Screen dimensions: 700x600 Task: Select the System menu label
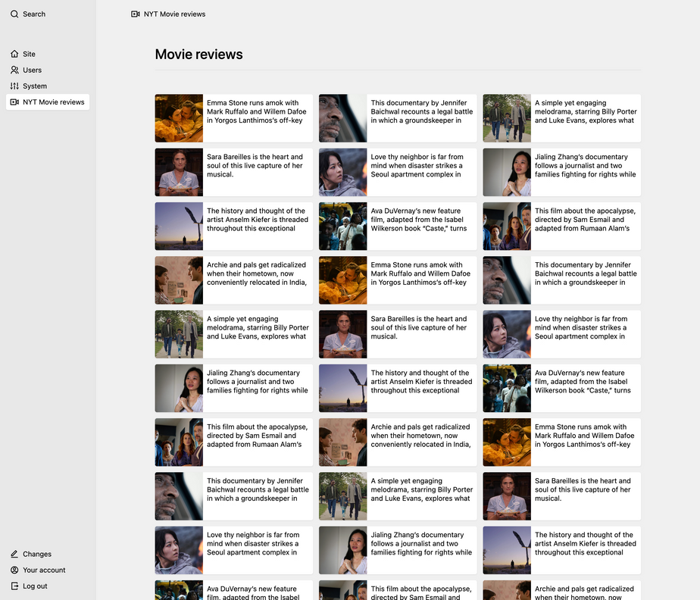click(x=35, y=86)
